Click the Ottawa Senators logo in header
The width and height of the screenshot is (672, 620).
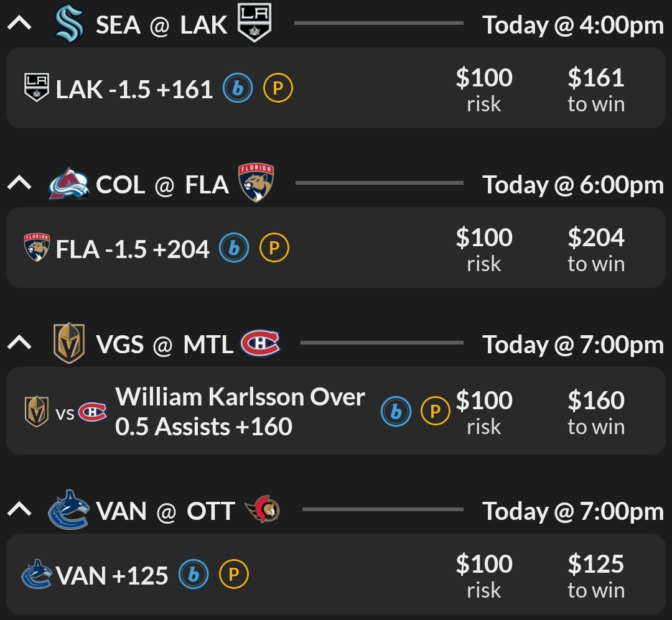click(263, 511)
